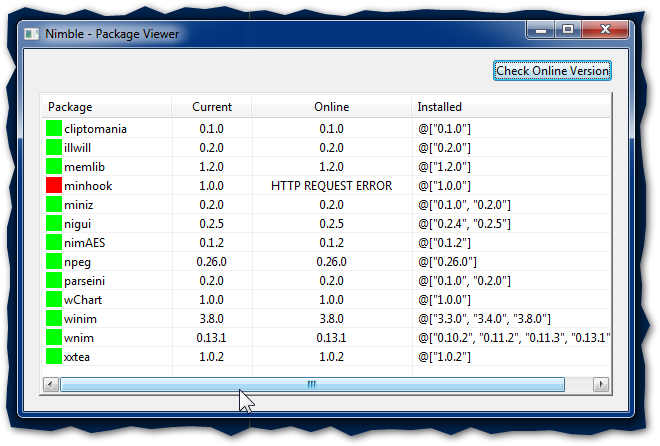Click the green square beside npeg
This screenshot has height=446, width=660.
tap(53, 262)
